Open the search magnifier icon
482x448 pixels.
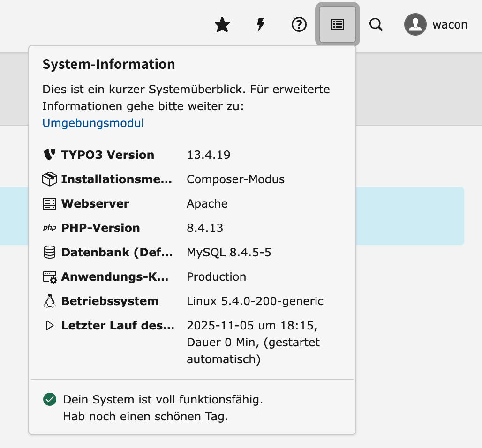click(376, 25)
